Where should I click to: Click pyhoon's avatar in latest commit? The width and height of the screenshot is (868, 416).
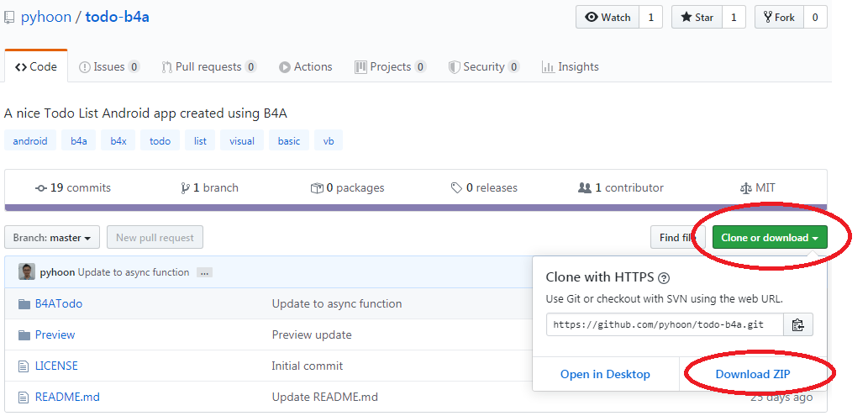27,272
